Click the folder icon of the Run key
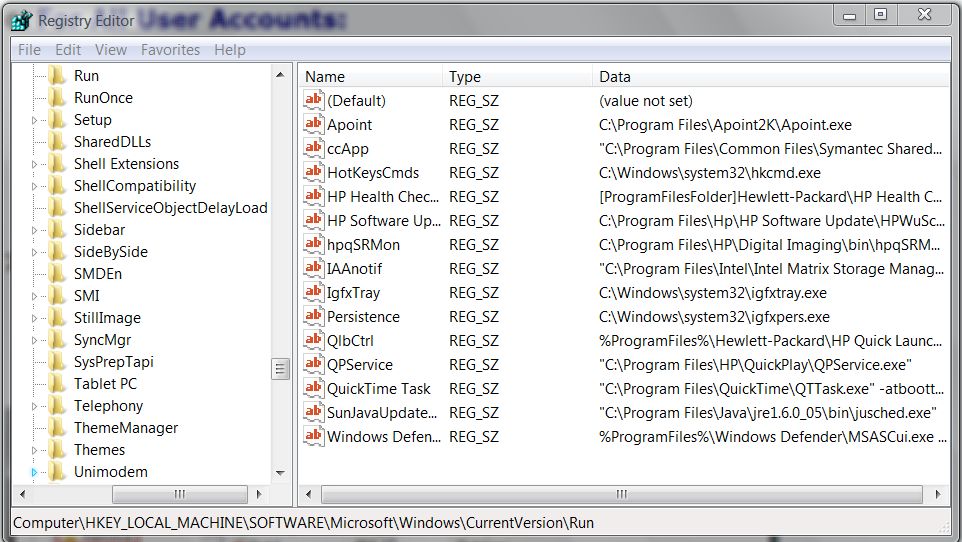This screenshot has width=962, height=542. point(57,75)
